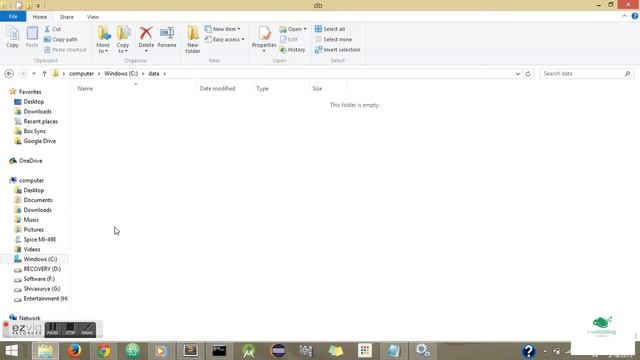Switch to the View ribbon tab
Image resolution: width=640 pixels, height=360 pixels.
click(x=93, y=17)
